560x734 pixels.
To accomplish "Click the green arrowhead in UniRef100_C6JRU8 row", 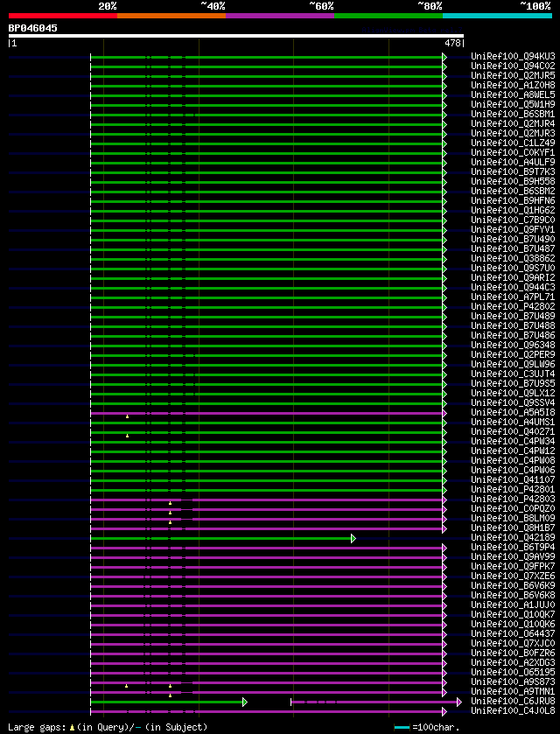I will pos(245,702).
